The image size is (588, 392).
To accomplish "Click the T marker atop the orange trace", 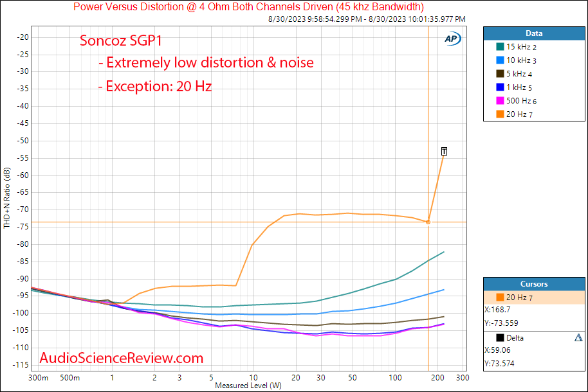I will pyautogui.click(x=444, y=152).
